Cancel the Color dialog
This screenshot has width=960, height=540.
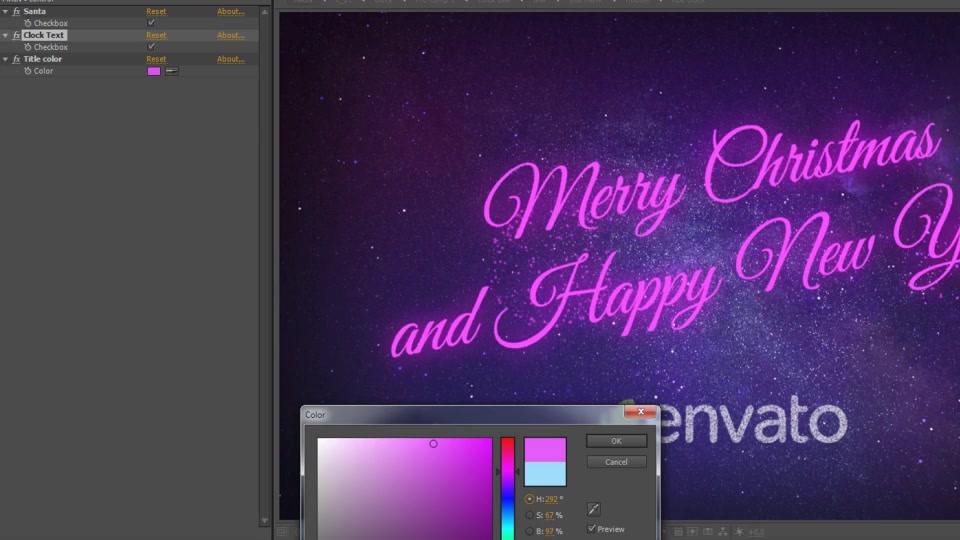click(x=616, y=462)
